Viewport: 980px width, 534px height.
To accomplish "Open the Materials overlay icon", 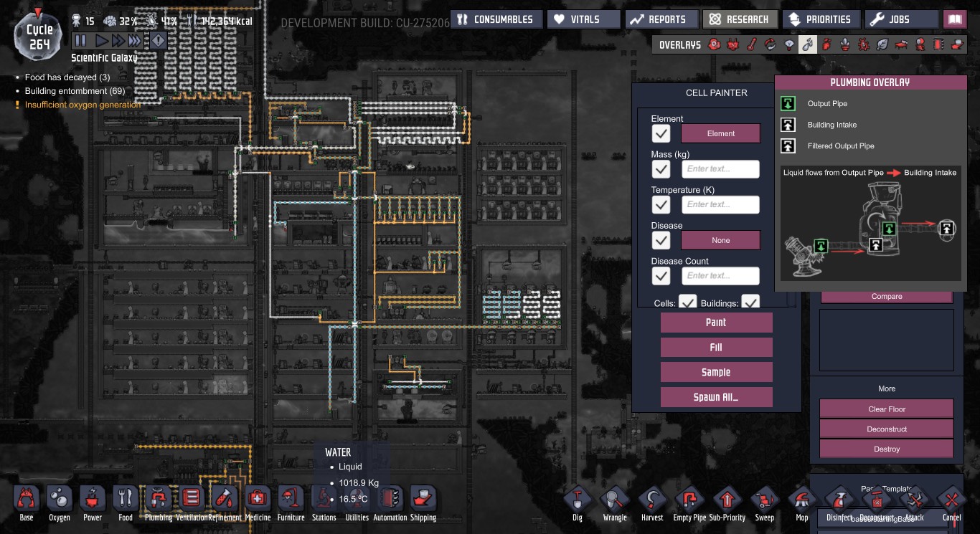I will click(771, 44).
